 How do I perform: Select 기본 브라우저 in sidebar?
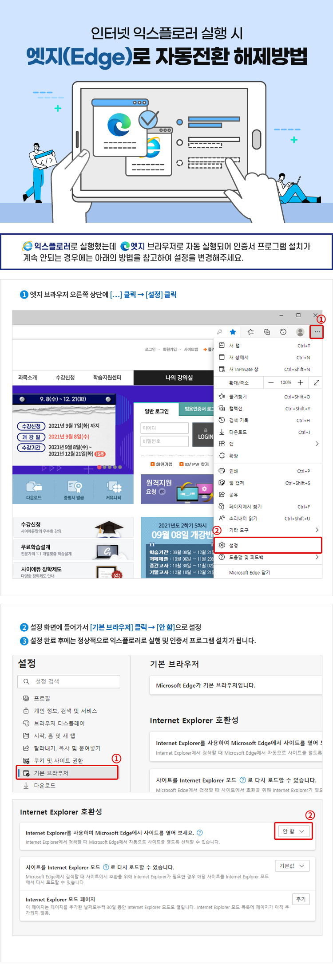click(67, 772)
